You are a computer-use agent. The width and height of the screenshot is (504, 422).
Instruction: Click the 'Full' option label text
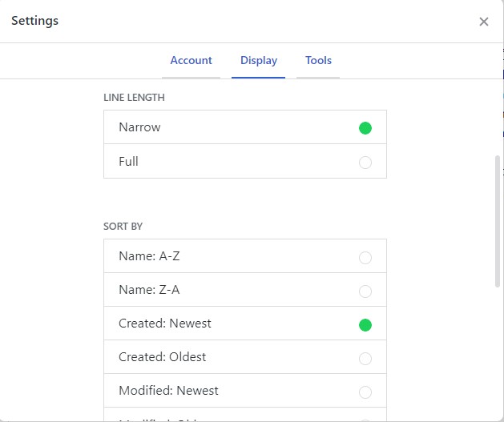tap(128, 161)
